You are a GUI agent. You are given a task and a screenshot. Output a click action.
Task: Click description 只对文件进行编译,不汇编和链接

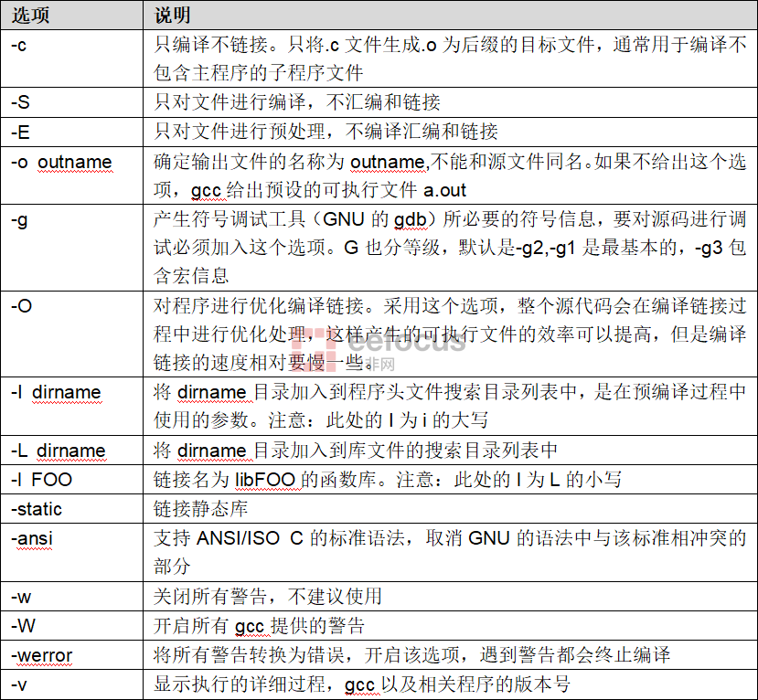(450, 102)
